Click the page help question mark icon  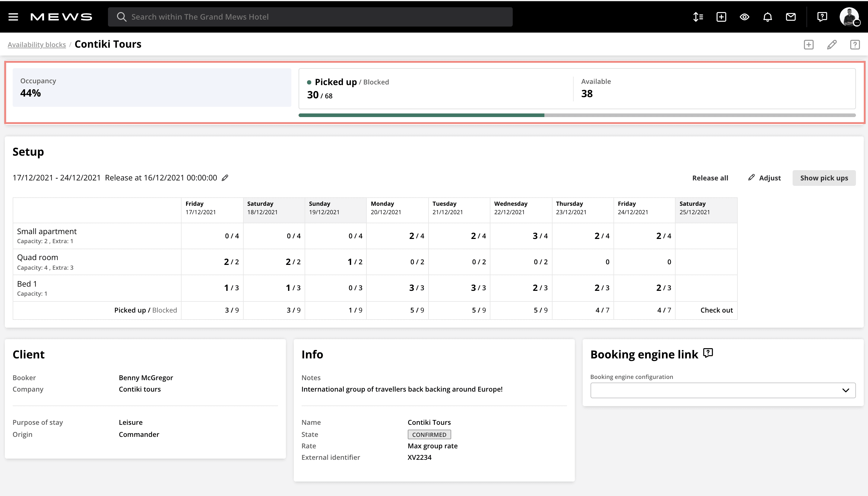click(x=855, y=45)
